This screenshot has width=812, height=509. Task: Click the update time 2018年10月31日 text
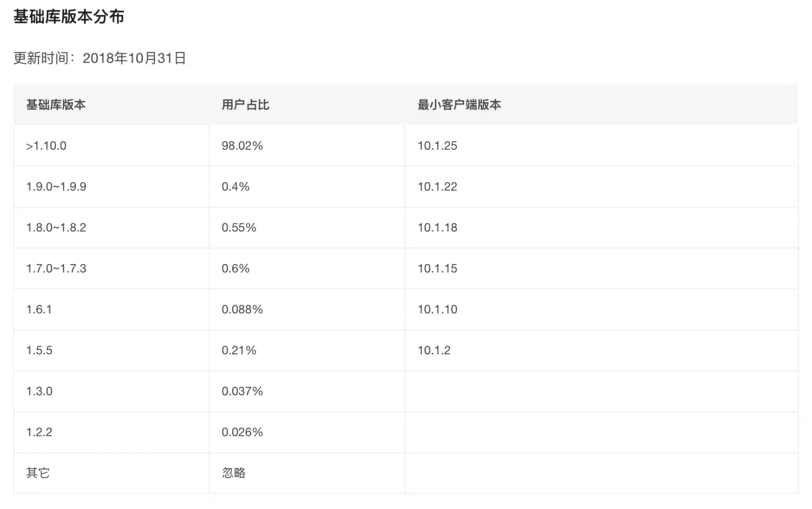100,58
